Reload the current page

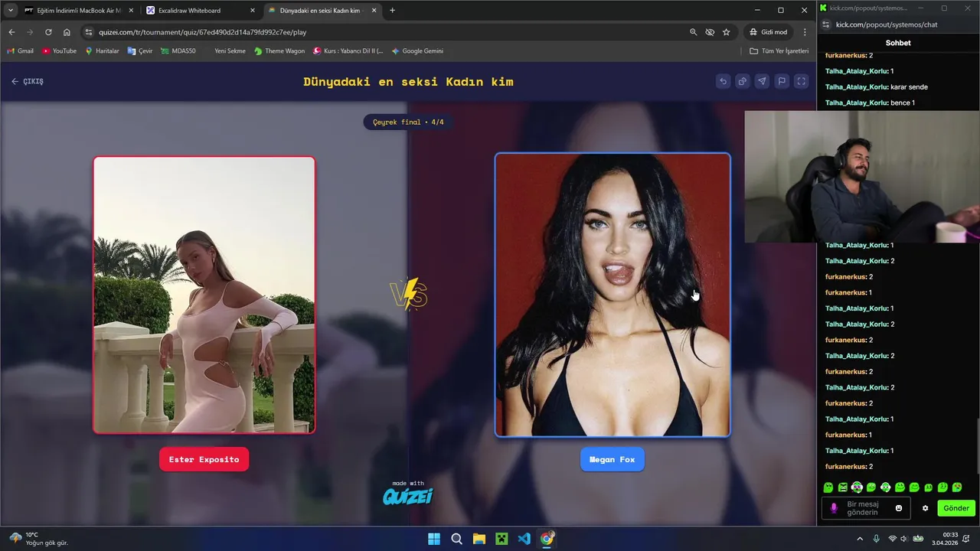[48, 32]
